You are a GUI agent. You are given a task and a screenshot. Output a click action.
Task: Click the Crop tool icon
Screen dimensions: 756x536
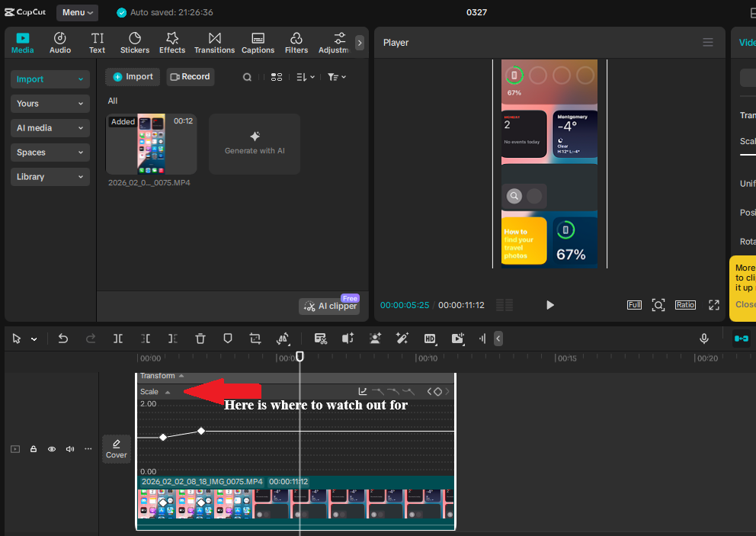click(x=255, y=339)
